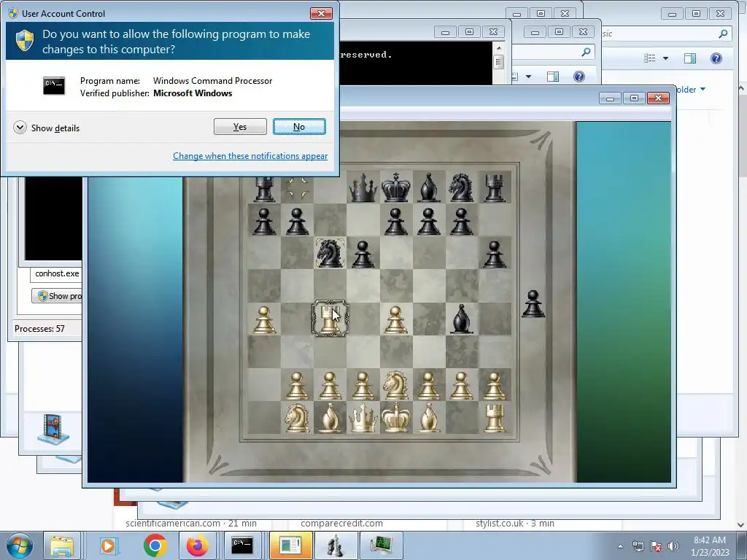747x560 pixels.
Task: Show hidden system tray icons
Action: coord(620,546)
